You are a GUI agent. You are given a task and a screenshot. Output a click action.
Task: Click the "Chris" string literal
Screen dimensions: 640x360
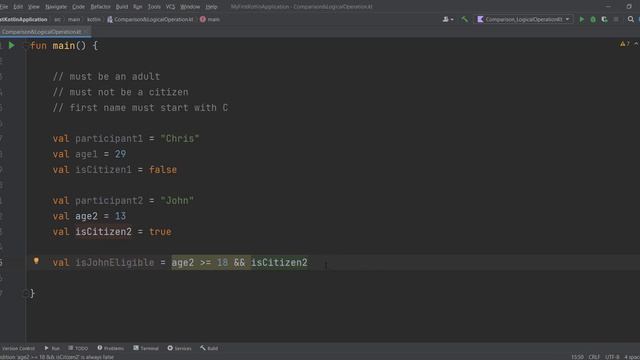click(180, 138)
